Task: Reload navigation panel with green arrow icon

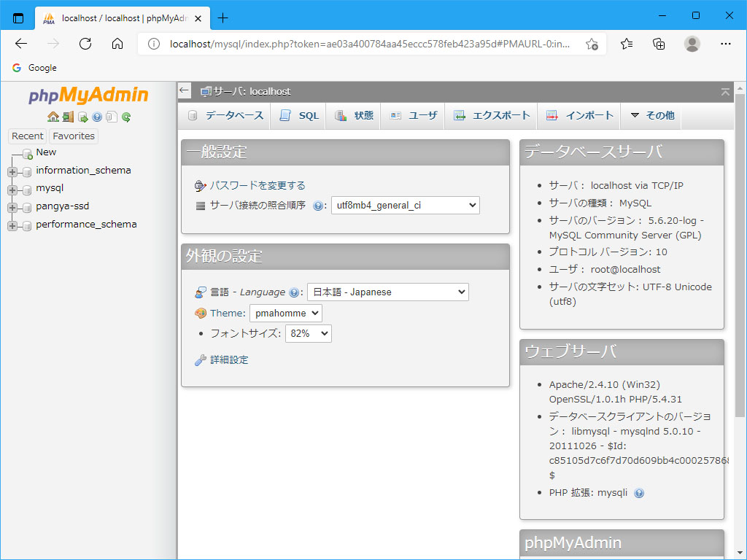Action: 126,117
